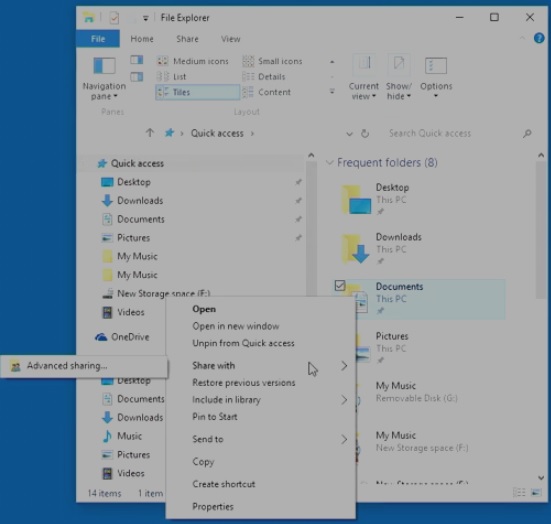Image resolution: width=551 pixels, height=524 pixels.
Task: Open address bar history dropdown
Action: [x=349, y=134]
